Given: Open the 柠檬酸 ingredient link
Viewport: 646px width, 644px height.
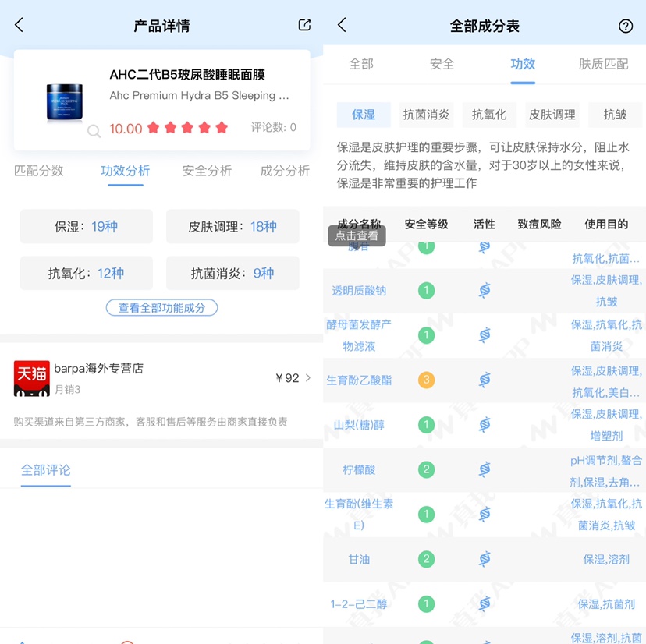Looking at the screenshot, I should 360,469.
